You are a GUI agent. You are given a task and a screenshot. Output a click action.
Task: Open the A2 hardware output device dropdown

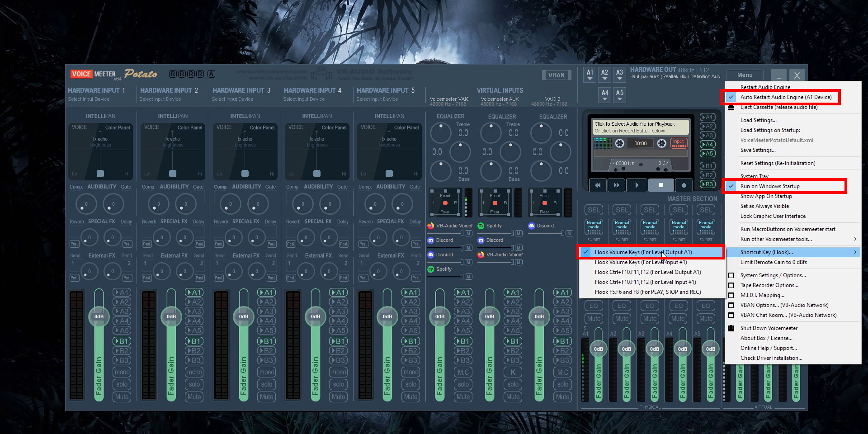[605, 75]
